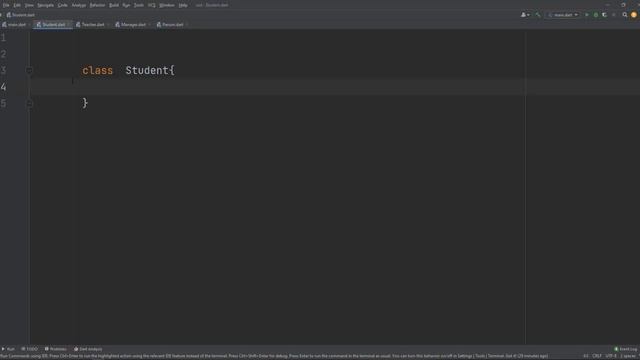Run with coverage icon
This screenshot has height=360, width=640.
[604, 15]
